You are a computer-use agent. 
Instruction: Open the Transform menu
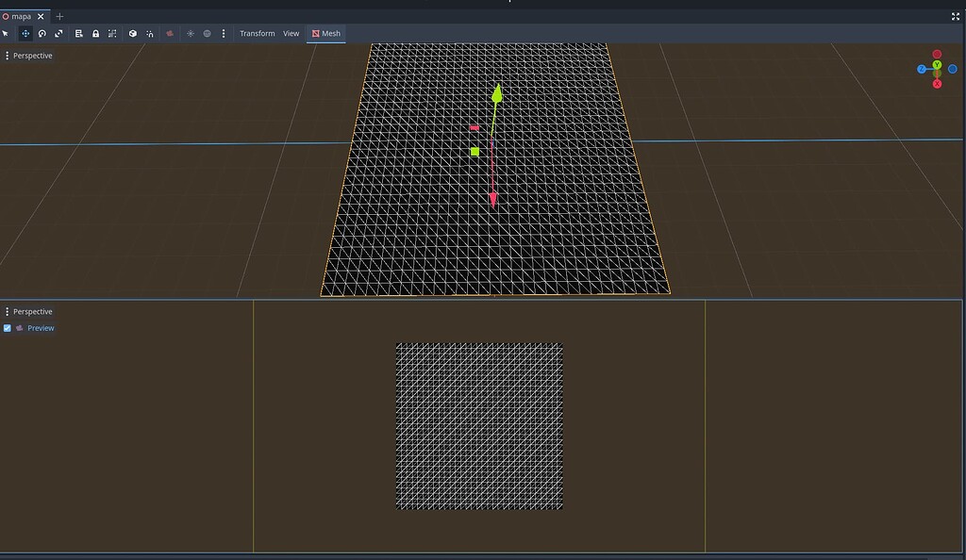tap(256, 32)
